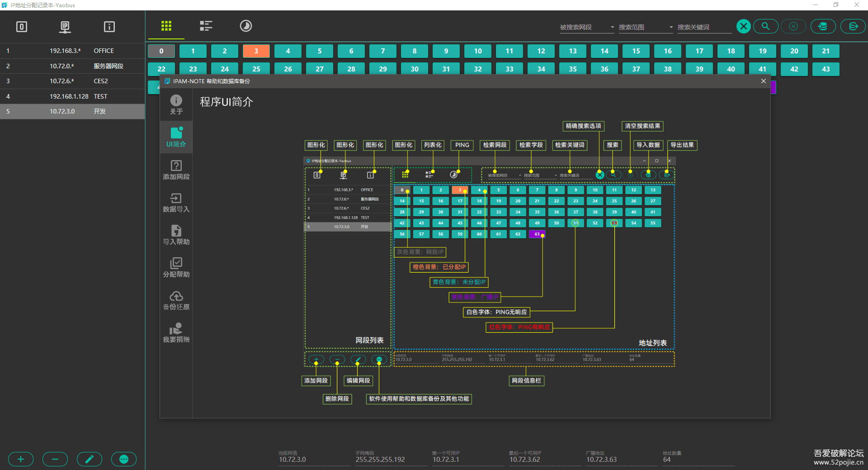
Task: Open the 备份还原 tab in help dialog
Action: tap(176, 300)
